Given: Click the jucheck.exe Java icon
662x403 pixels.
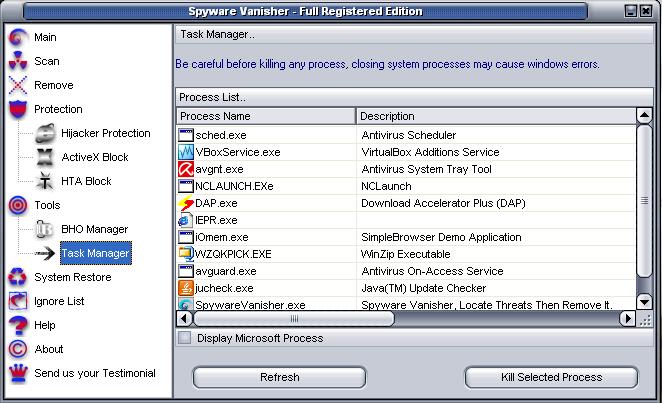Looking at the screenshot, I should (x=186, y=288).
